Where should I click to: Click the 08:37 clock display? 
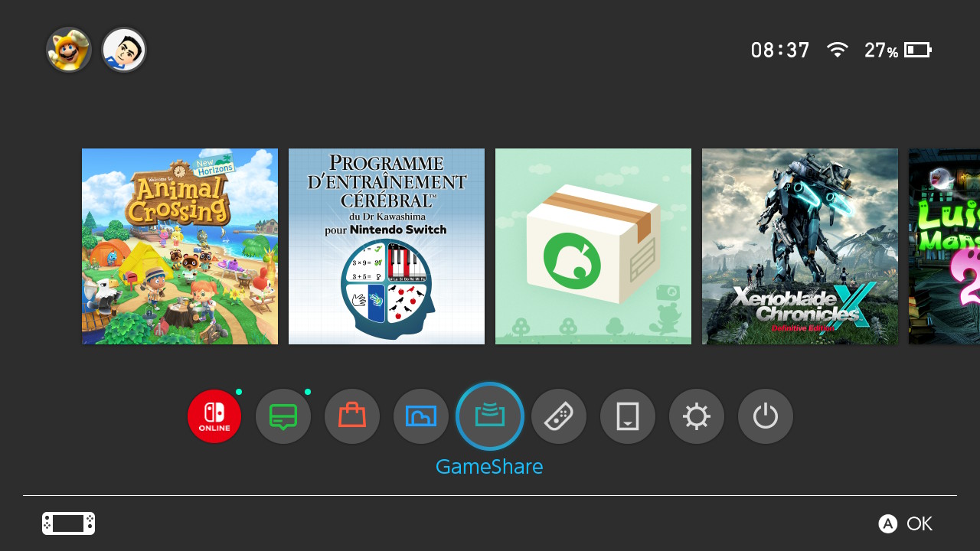coord(780,51)
